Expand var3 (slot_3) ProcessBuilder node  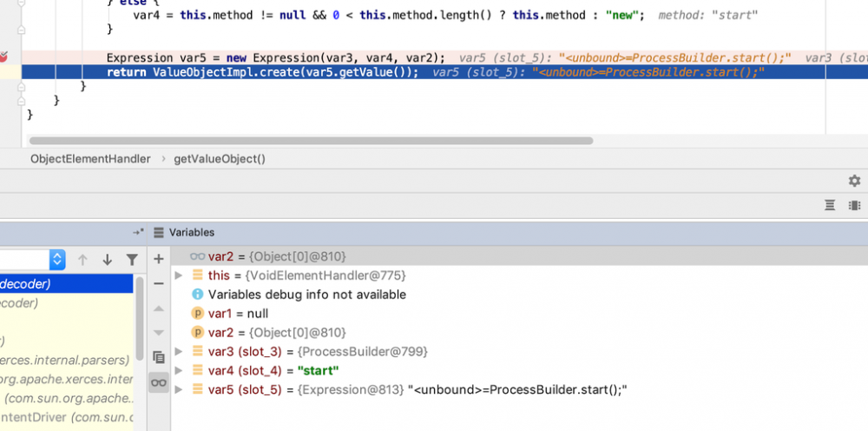point(178,352)
